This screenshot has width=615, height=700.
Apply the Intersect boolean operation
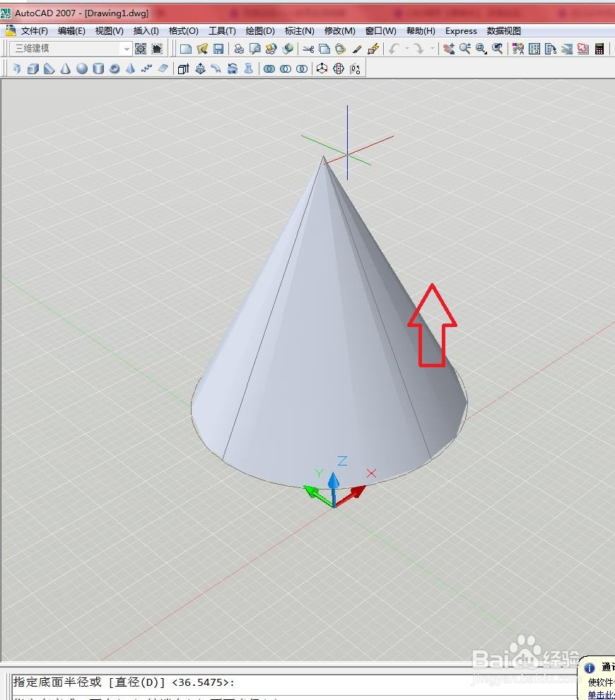pos(303,69)
